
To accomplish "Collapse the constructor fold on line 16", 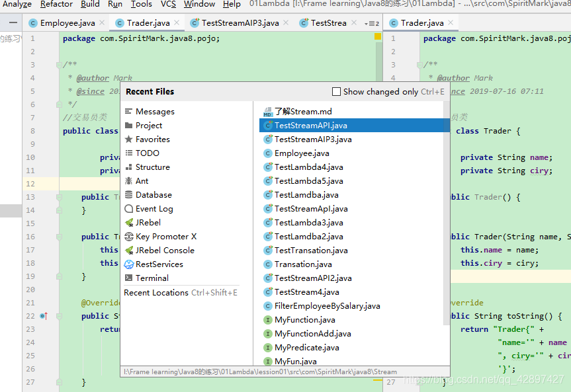I will point(59,237).
